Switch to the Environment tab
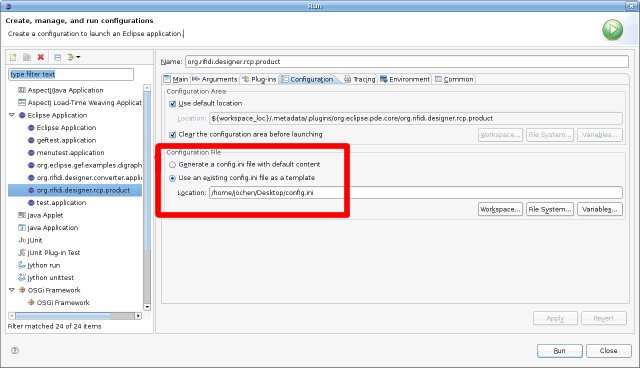This screenshot has height=368, width=640. 405,79
